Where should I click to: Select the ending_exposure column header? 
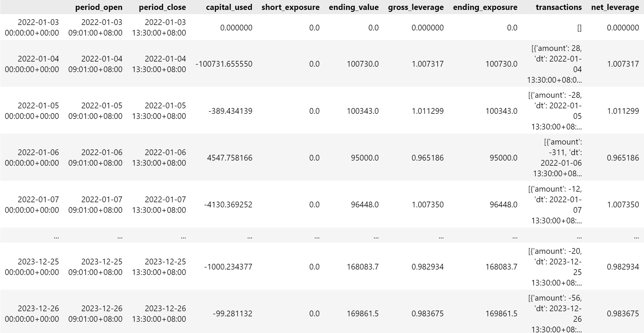(485, 7)
